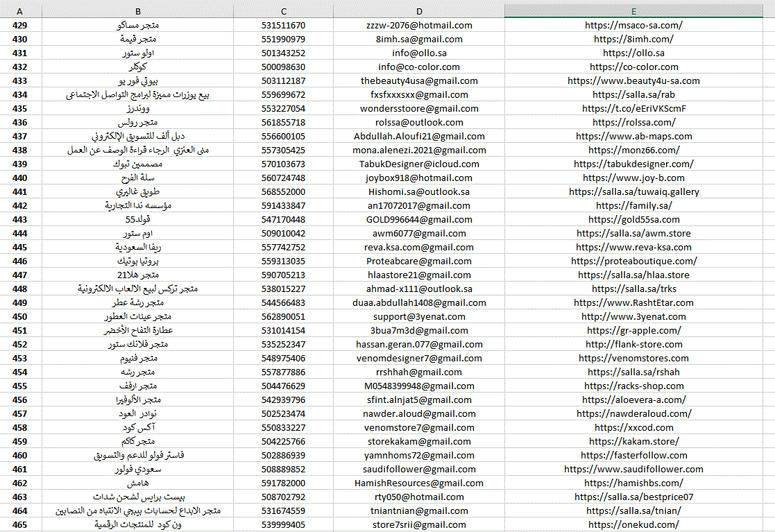Select cell with phone number 531511670
This screenshot has width=775, height=532.
tap(283, 25)
